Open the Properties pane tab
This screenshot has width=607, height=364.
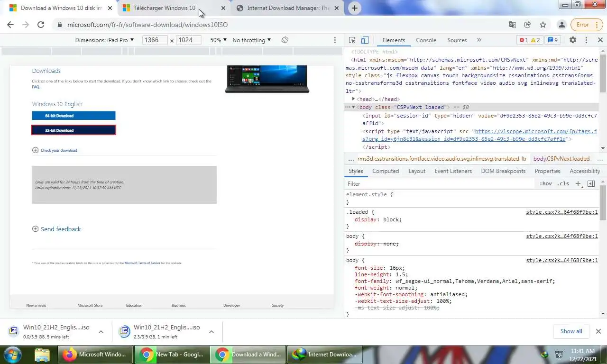tap(547, 171)
